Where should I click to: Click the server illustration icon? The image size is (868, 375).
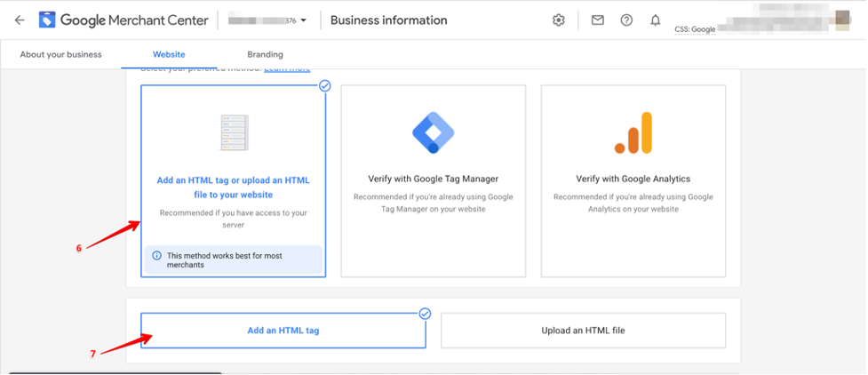(x=234, y=132)
